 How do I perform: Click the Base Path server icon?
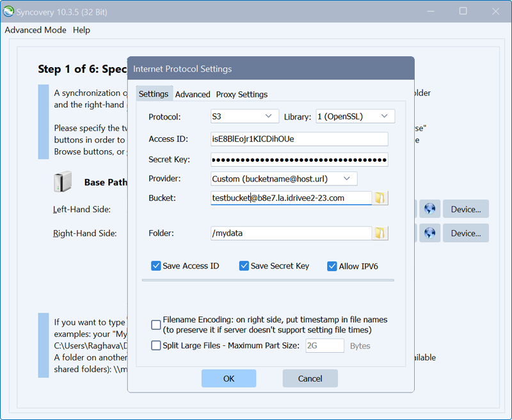[63, 182]
